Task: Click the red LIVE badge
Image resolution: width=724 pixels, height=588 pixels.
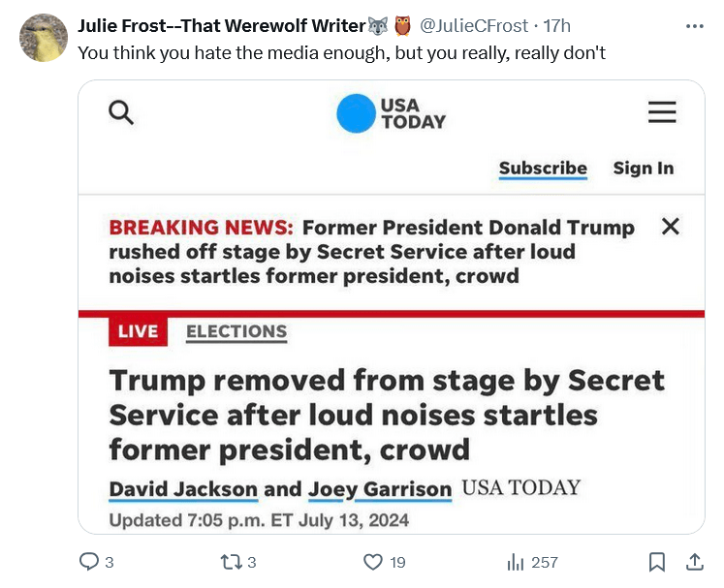Action: (x=138, y=331)
